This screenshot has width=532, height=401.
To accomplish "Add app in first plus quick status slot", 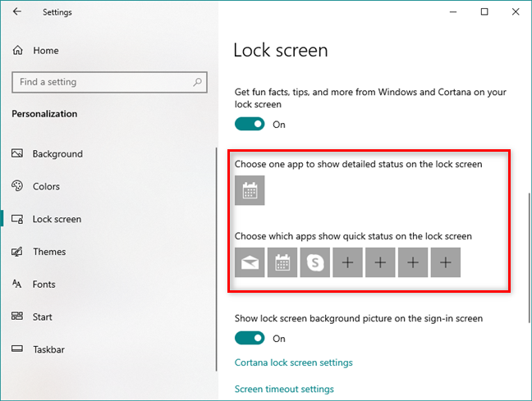I will pyautogui.click(x=347, y=262).
